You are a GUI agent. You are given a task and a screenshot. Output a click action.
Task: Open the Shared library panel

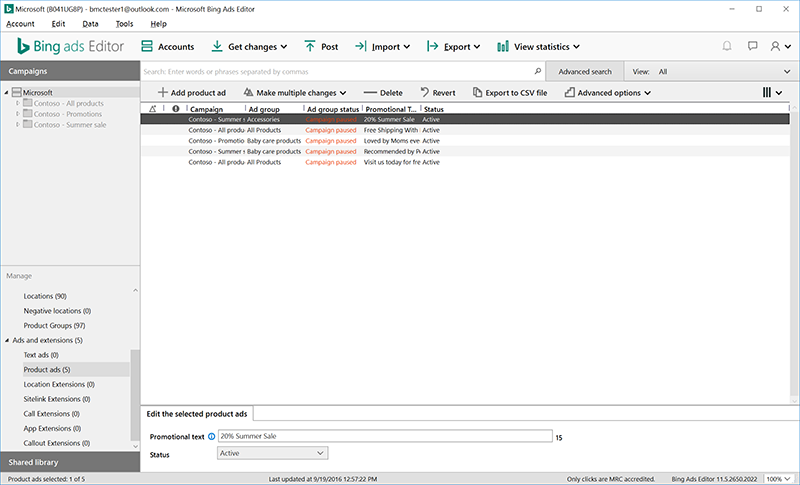point(70,462)
